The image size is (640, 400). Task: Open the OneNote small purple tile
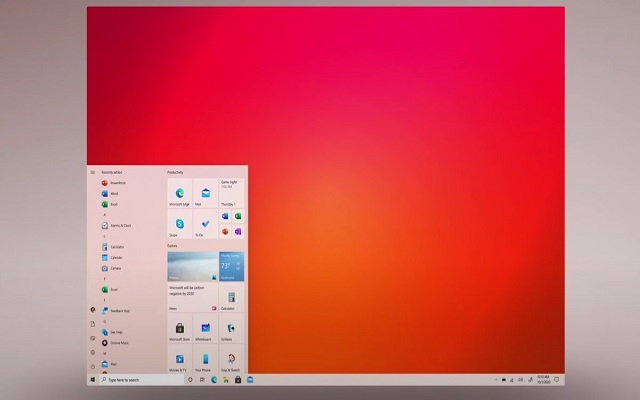(238, 232)
